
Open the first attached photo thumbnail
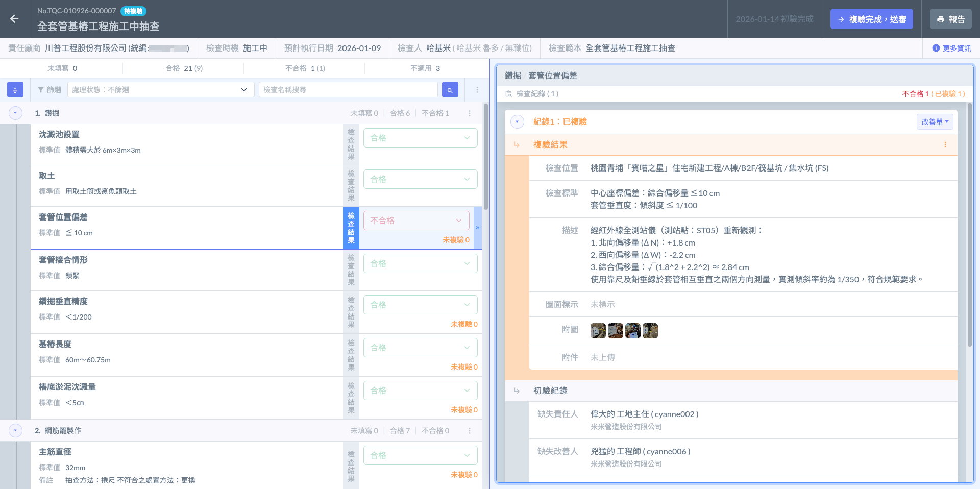(598, 331)
